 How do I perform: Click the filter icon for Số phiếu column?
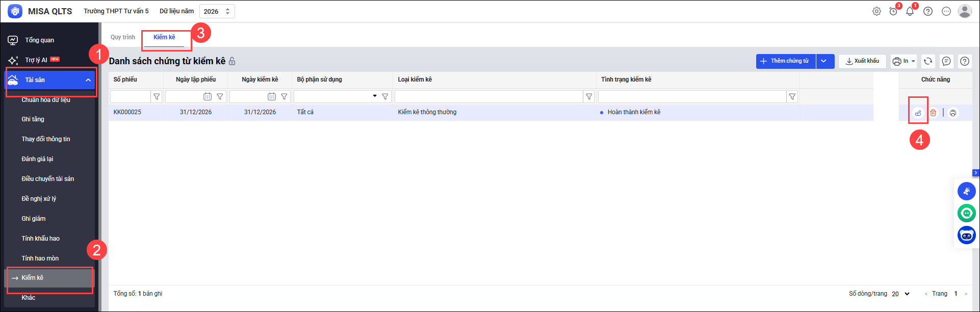[157, 96]
